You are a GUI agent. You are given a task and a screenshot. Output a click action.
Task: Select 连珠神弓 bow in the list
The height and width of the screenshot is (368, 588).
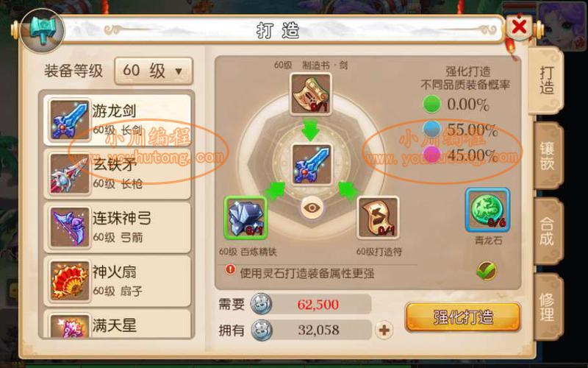click(x=118, y=227)
